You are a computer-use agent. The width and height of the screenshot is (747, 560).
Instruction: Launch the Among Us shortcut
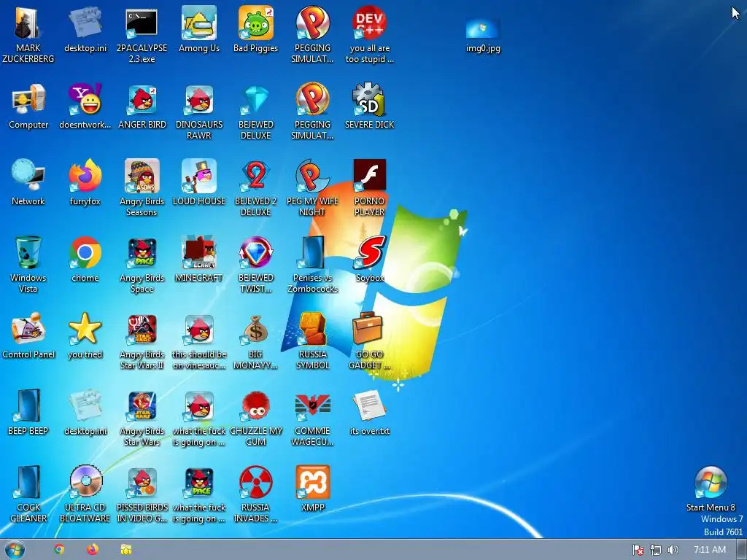(198, 29)
